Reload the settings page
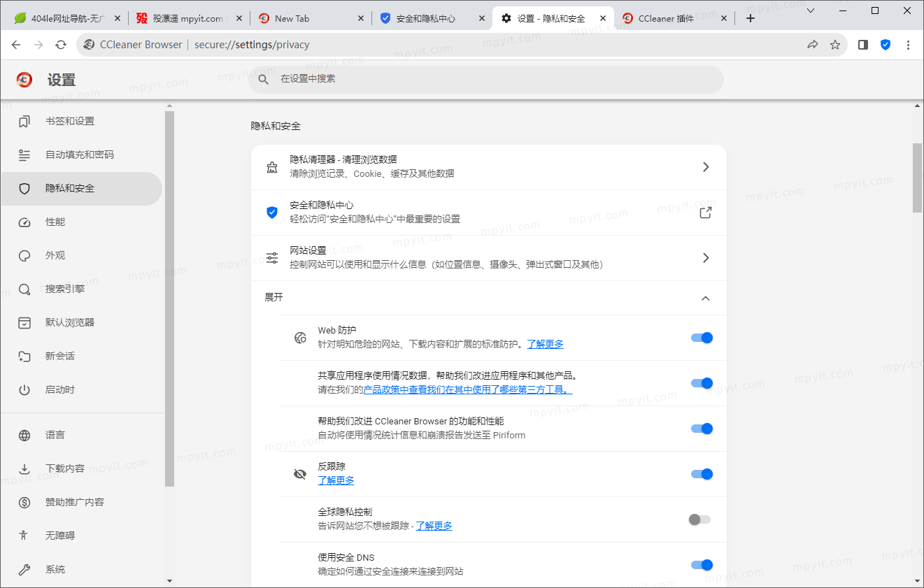The height and width of the screenshot is (588, 924). coord(61,45)
